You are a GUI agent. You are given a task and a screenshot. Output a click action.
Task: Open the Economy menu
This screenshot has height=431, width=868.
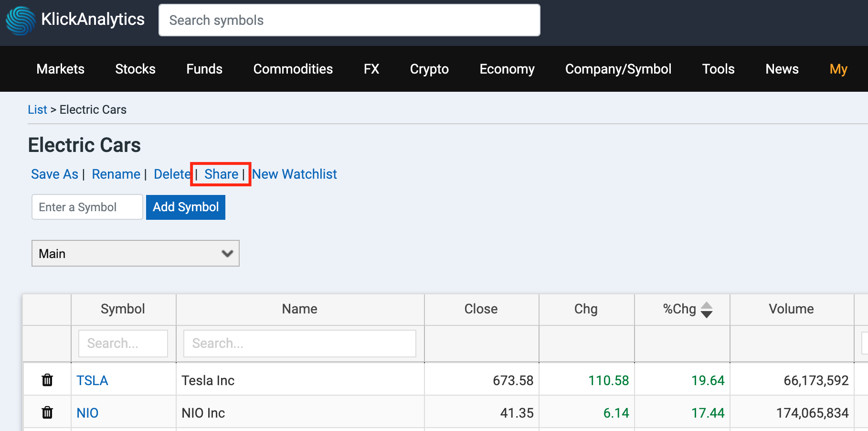pos(507,69)
